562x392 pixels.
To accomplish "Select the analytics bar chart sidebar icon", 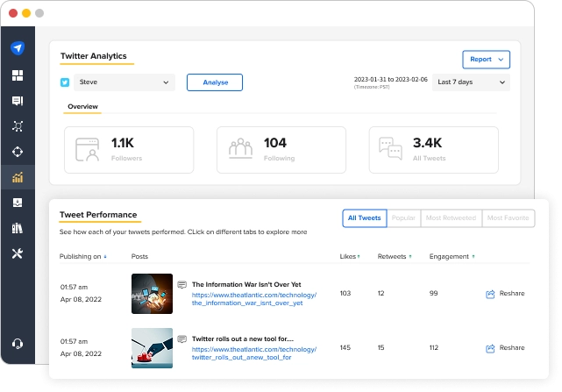I will [18, 177].
